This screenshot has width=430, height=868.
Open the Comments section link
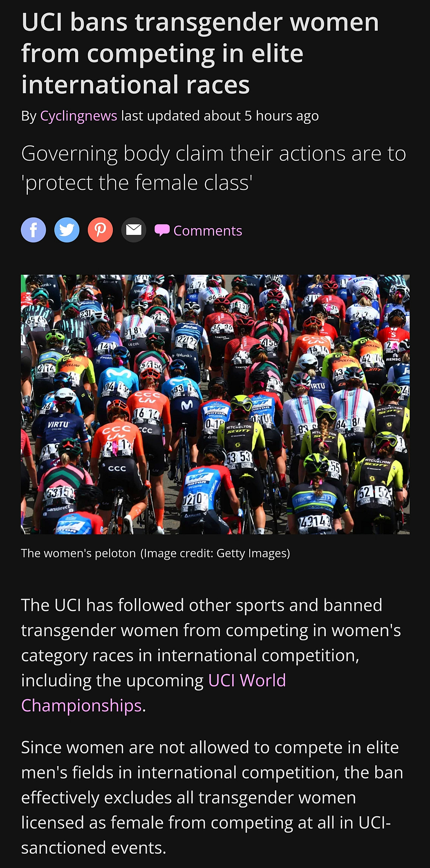(208, 231)
